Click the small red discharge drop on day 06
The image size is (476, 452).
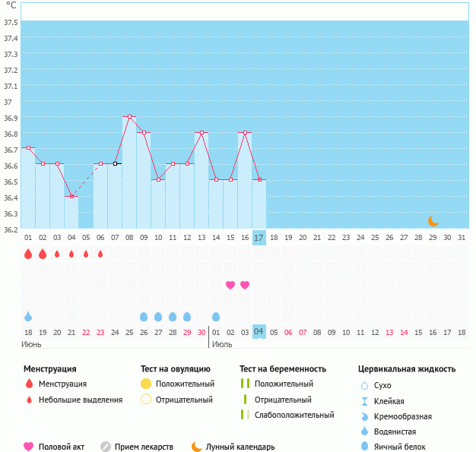100,254
